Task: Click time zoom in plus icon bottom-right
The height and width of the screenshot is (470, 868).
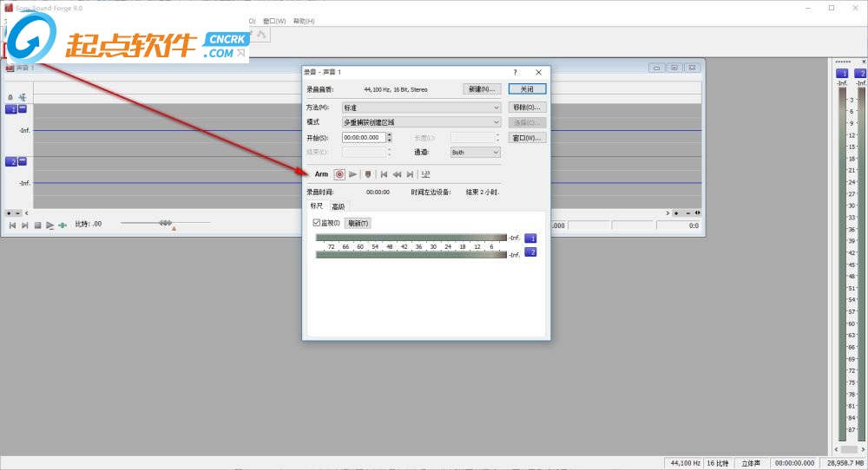Action: pos(676,212)
